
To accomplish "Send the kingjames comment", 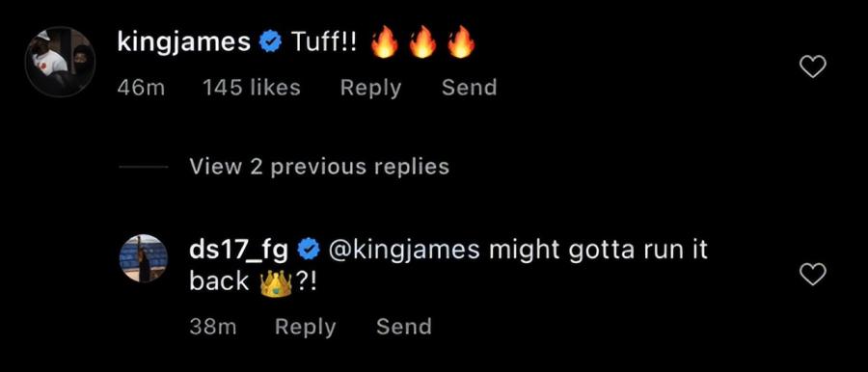I will pyautogui.click(x=470, y=88).
